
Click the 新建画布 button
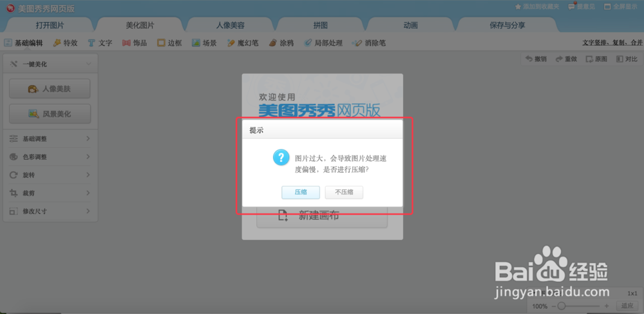coord(322,215)
